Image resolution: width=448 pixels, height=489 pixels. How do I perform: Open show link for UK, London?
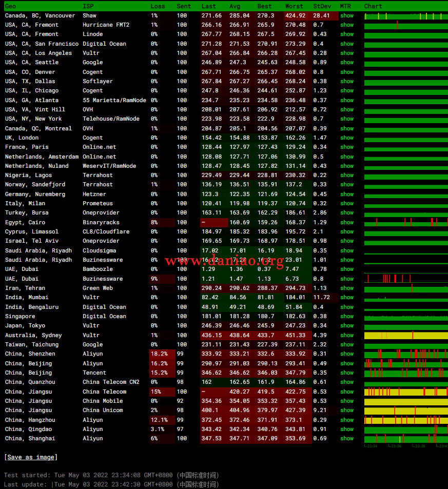click(347, 138)
